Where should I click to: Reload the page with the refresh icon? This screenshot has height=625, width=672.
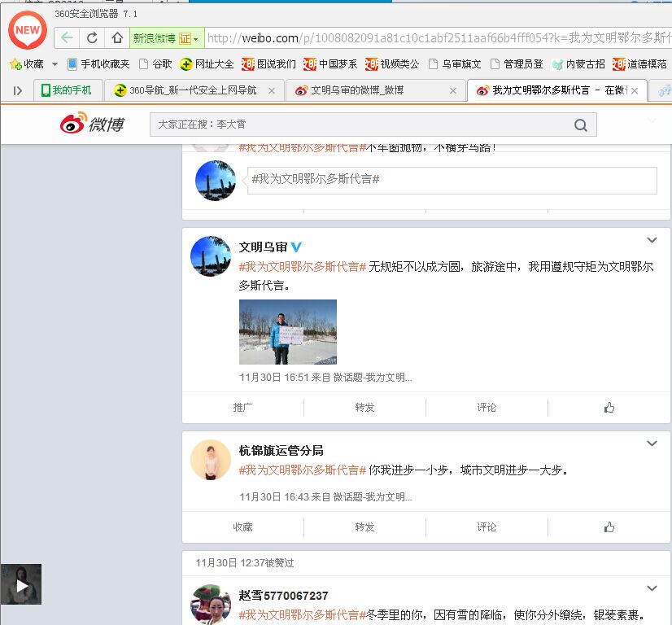tap(92, 38)
